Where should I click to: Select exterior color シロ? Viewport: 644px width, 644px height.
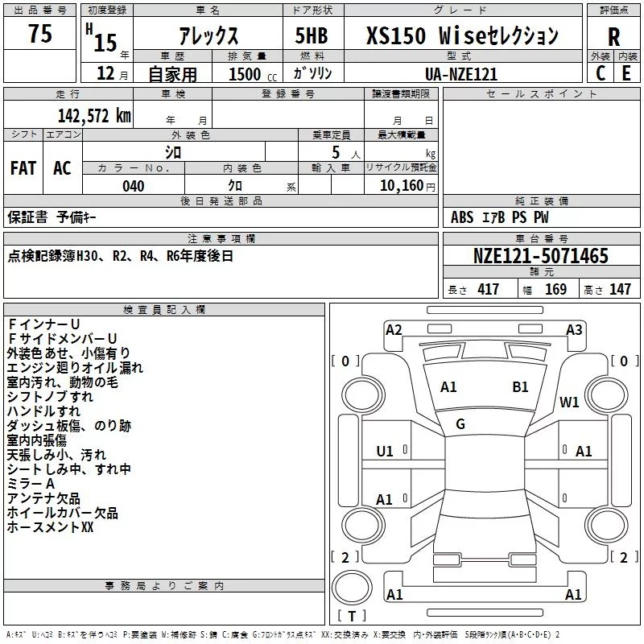pyautogui.click(x=173, y=152)
